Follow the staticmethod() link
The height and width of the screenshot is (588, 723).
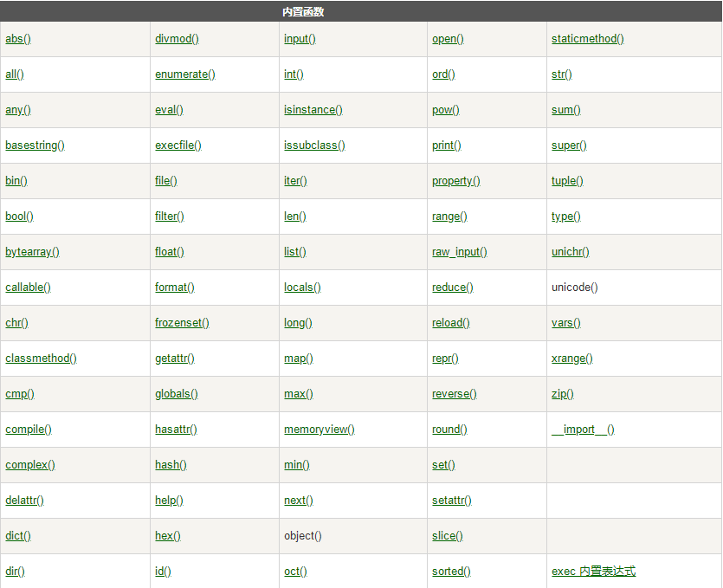587,39
